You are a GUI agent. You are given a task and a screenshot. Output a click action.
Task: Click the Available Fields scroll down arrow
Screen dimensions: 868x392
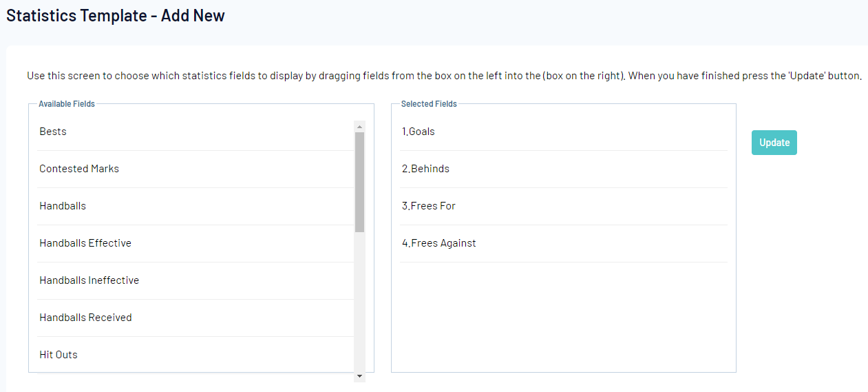(359, 376)
